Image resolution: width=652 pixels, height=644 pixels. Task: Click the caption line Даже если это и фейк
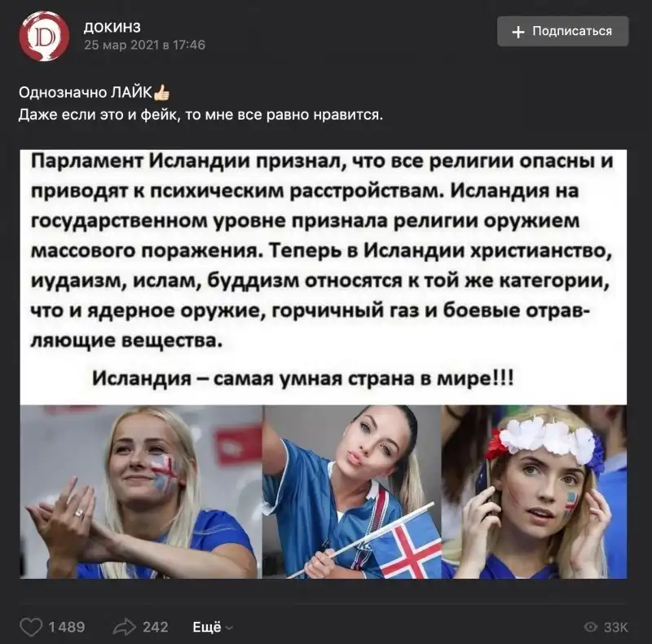(200, 114)
